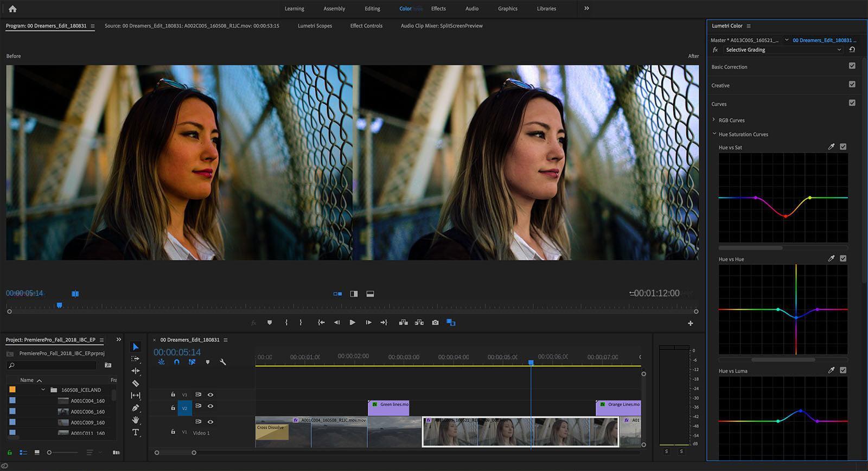This screenshot has height=471, width=868.
Task: Click the Export Frame camera icon
Action: [x=435, y=322]
